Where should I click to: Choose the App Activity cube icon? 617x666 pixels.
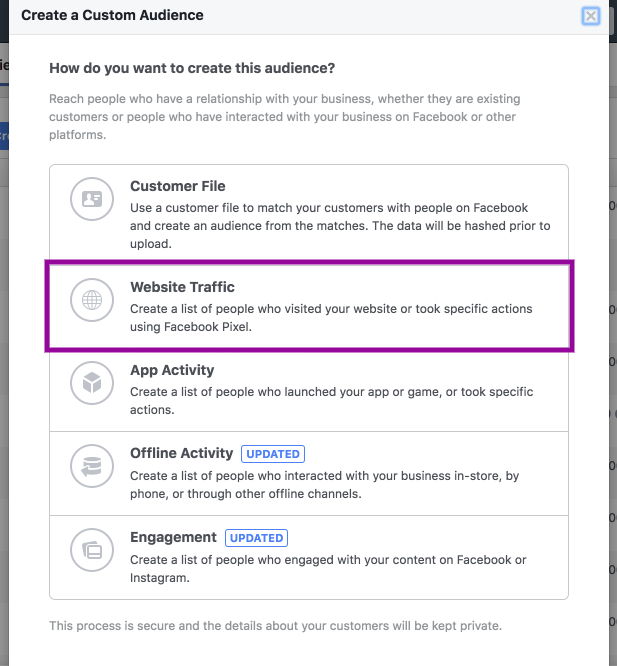92,383
